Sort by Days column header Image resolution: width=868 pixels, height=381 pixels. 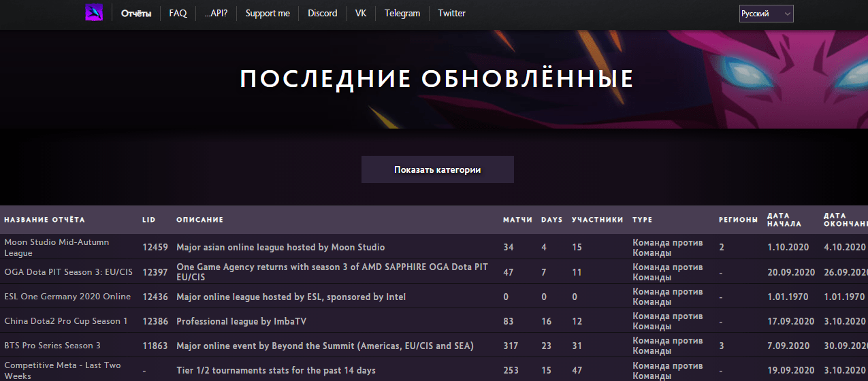(552, 220)
